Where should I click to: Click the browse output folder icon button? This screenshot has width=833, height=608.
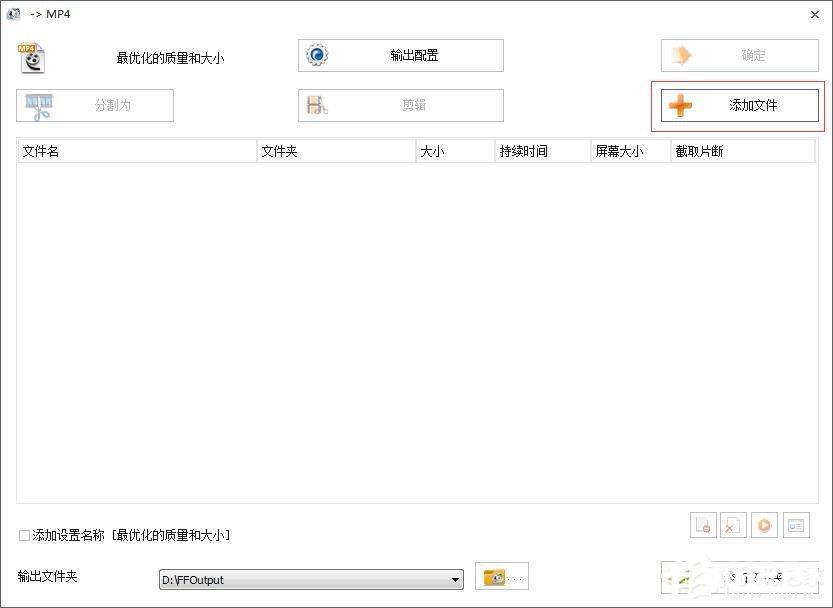[x=502, y=577]
